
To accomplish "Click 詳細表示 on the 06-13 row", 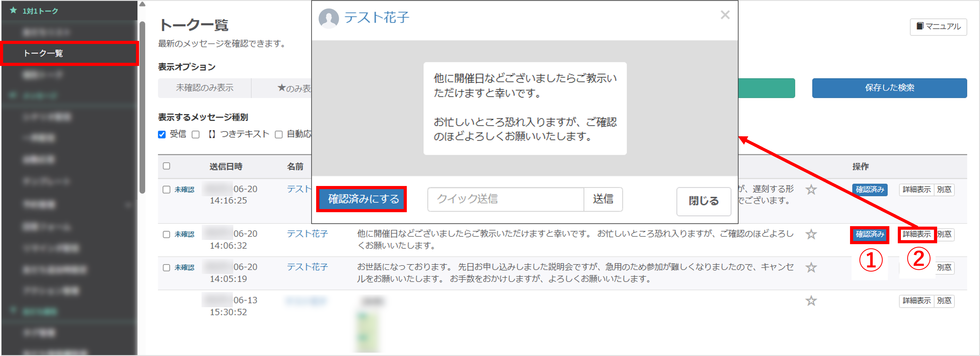I will click(x=916, y=301).
